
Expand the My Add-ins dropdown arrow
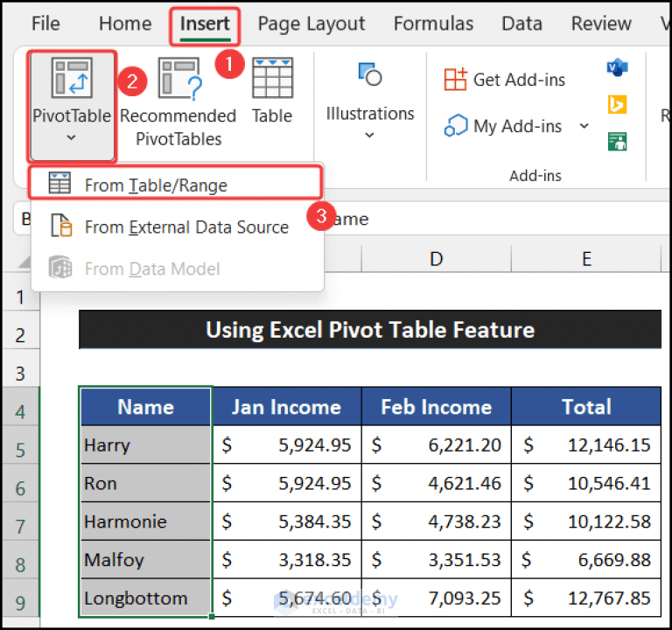point(584,126)
